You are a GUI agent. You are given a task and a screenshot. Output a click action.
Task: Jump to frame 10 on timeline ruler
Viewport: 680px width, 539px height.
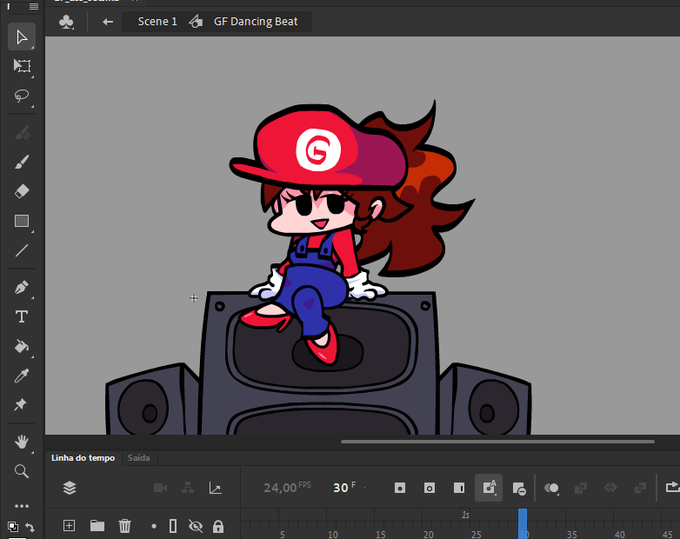point(333,534)
